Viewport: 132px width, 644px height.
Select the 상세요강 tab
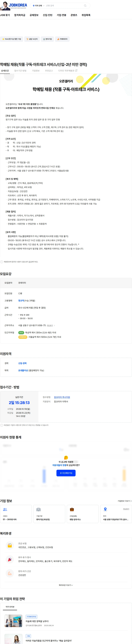[x=5, y=71]
